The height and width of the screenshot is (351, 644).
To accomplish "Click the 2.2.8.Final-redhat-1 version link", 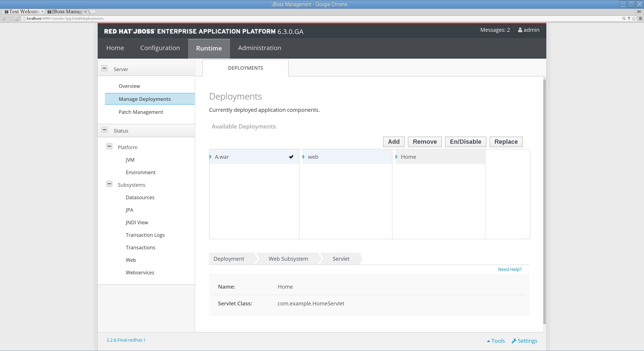I will [x=126, y=340].
